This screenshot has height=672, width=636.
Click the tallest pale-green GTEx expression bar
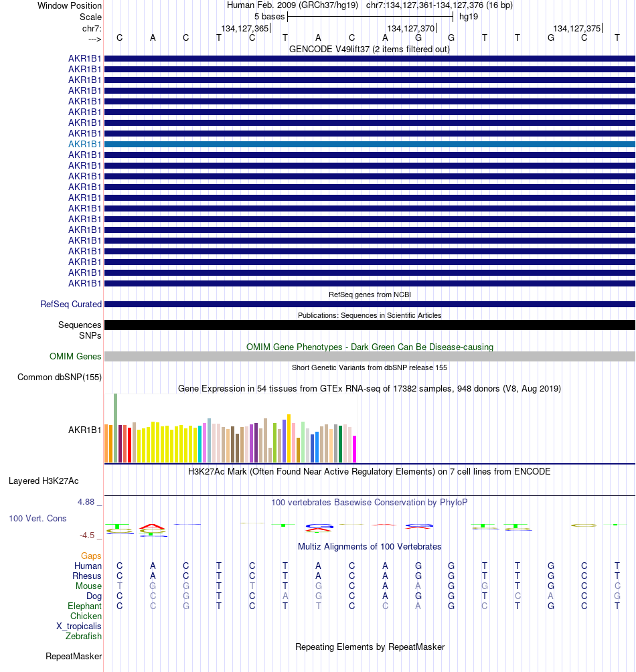[x=116, y=428]
